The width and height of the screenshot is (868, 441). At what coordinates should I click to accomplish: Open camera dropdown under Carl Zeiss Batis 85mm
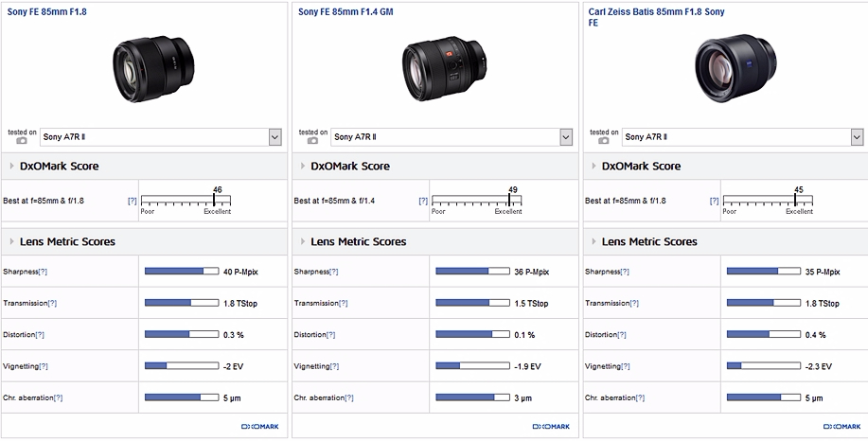point(857,137)
